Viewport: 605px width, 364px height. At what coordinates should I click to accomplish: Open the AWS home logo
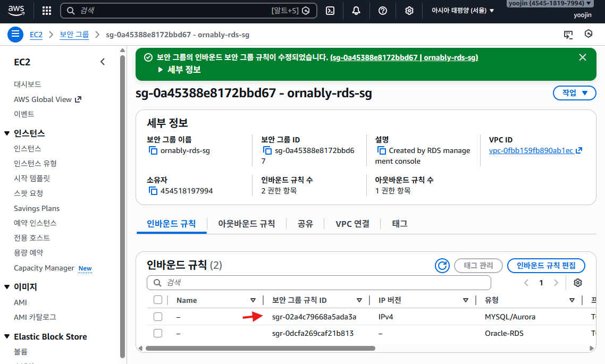point(16,11)
